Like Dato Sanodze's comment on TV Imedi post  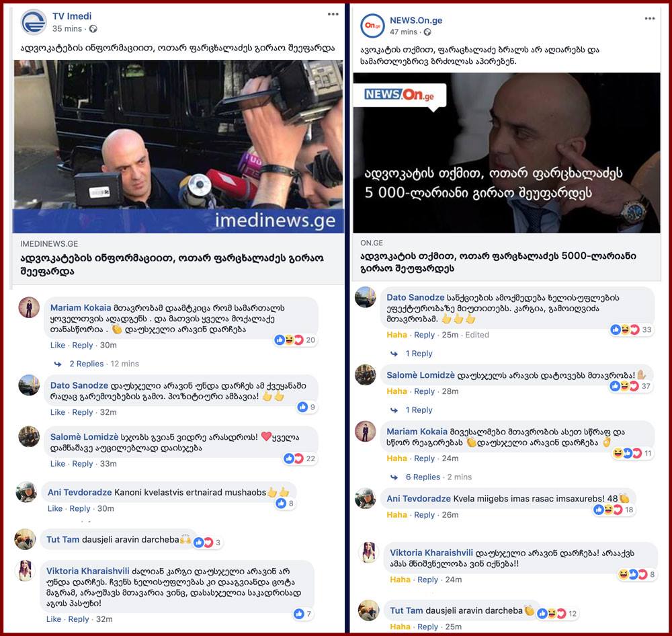tap(57, 412)
